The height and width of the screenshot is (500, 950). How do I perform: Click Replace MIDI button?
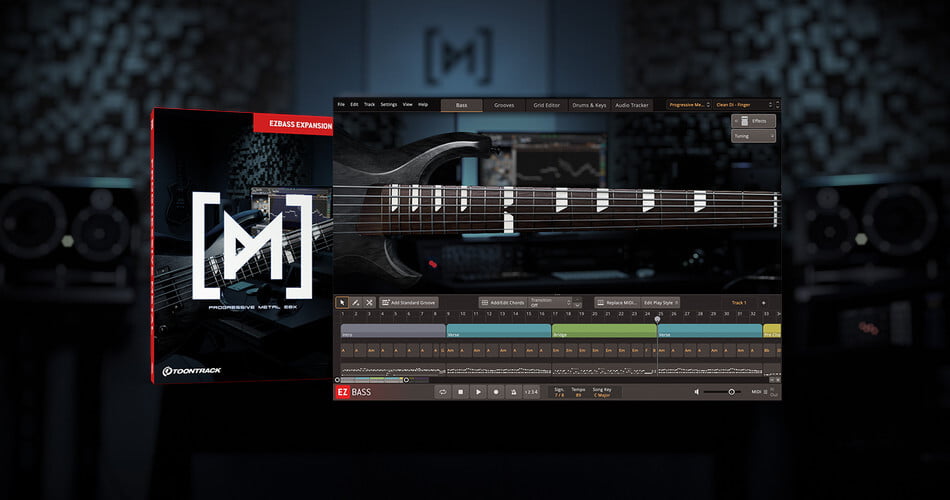pos(617,302)
